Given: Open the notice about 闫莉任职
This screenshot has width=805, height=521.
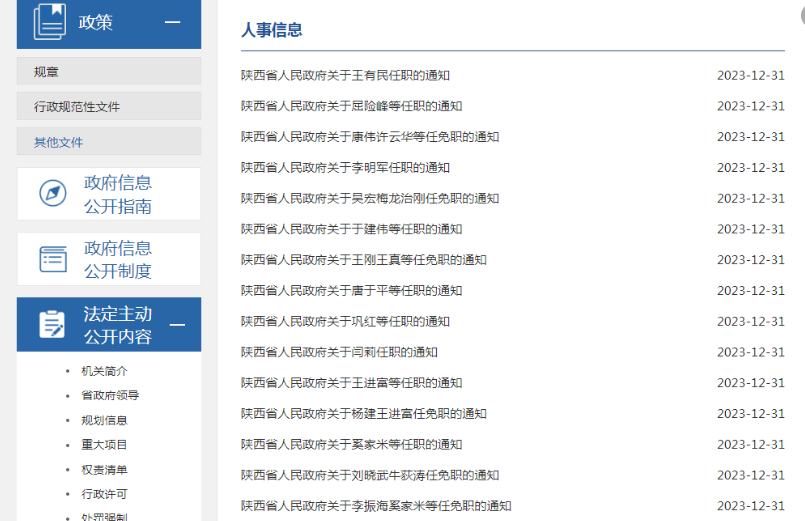Looking at the screenshot, I should (x=339, y=352).
